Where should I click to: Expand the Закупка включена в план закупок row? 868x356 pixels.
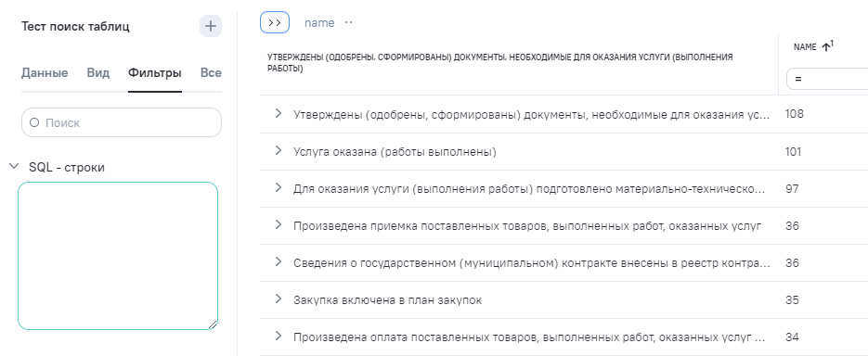(279, 299)
